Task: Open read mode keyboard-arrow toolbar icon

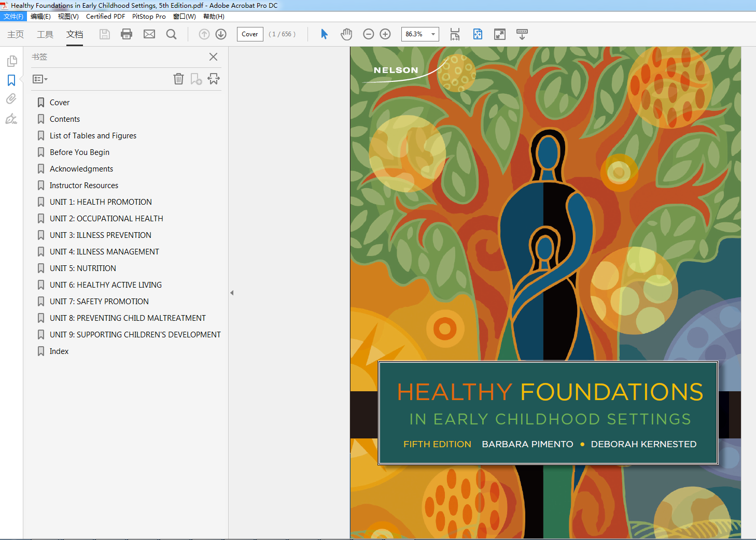Action: click(x=522, y=34)
